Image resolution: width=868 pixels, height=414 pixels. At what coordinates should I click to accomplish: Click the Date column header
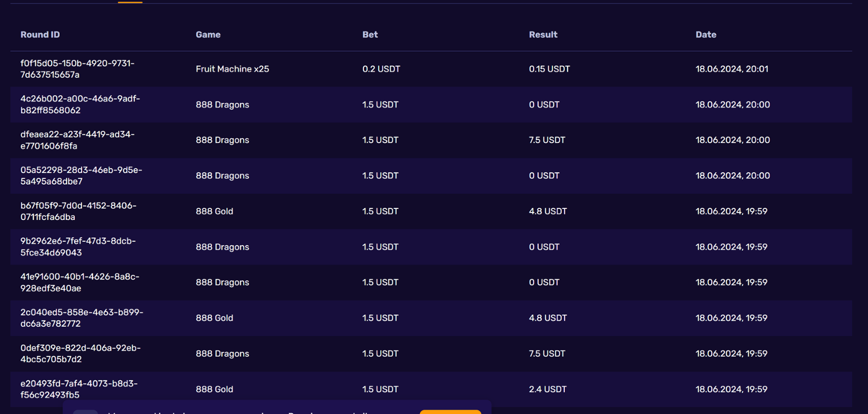(706, 35)
